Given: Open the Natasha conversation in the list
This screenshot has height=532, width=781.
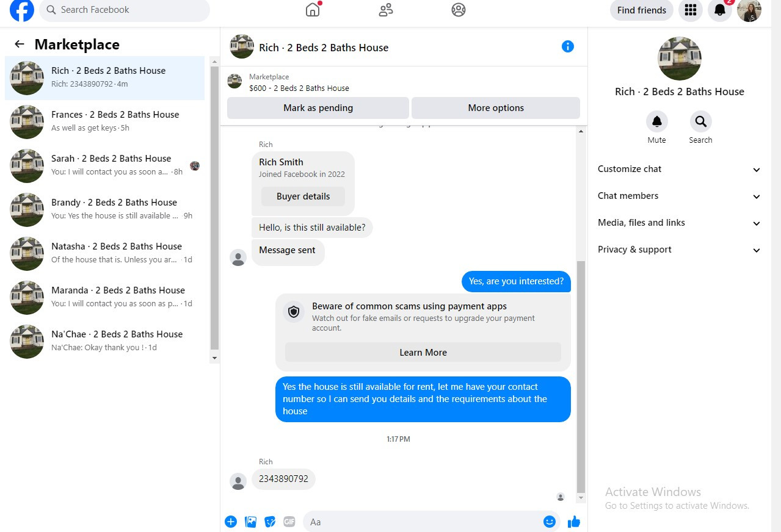Looking at the screenshot, I should (x=105, y=254).
